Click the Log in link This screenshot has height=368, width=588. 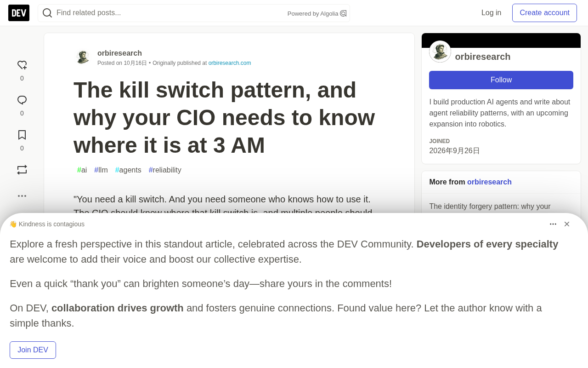pyautogui.click(x=491, y=13)
